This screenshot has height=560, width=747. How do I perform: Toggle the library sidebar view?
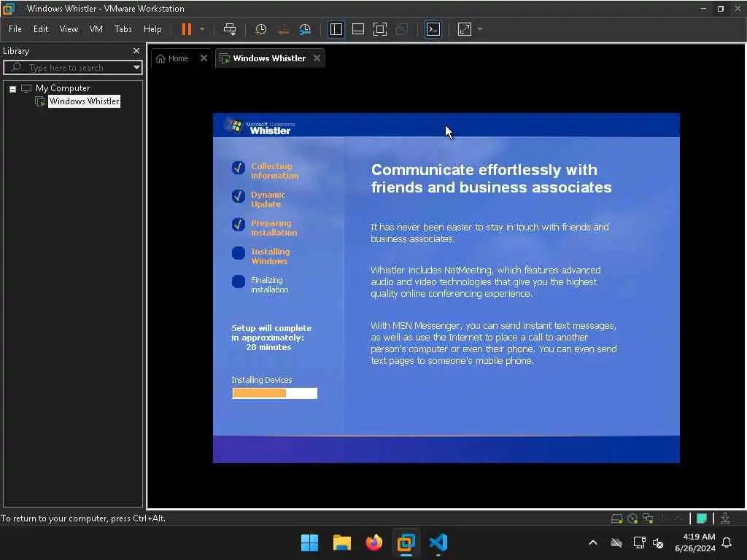pyautogui.click(x=336, y=29)
